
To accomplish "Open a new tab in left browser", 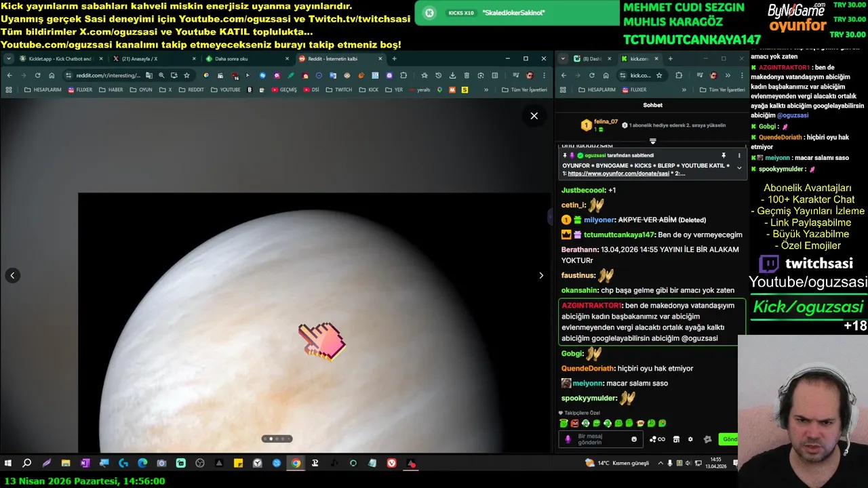I will tap(394, 59).
